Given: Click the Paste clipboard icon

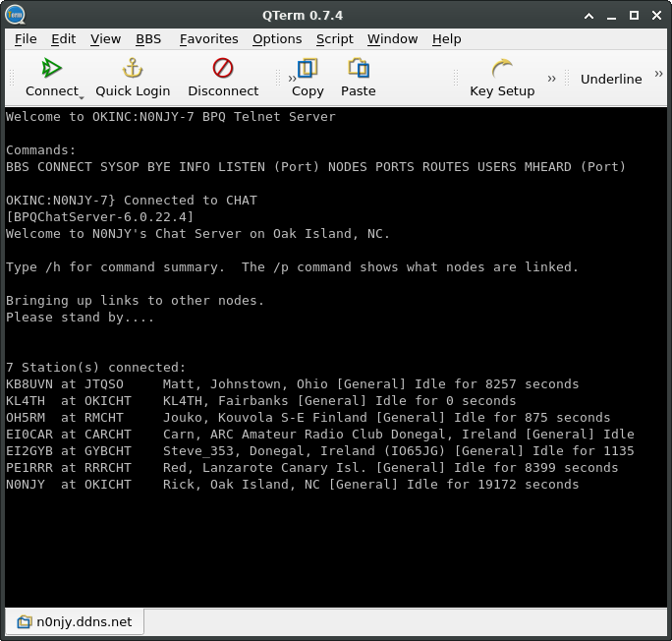Looking at the screenshot, I should click(359, 68).
